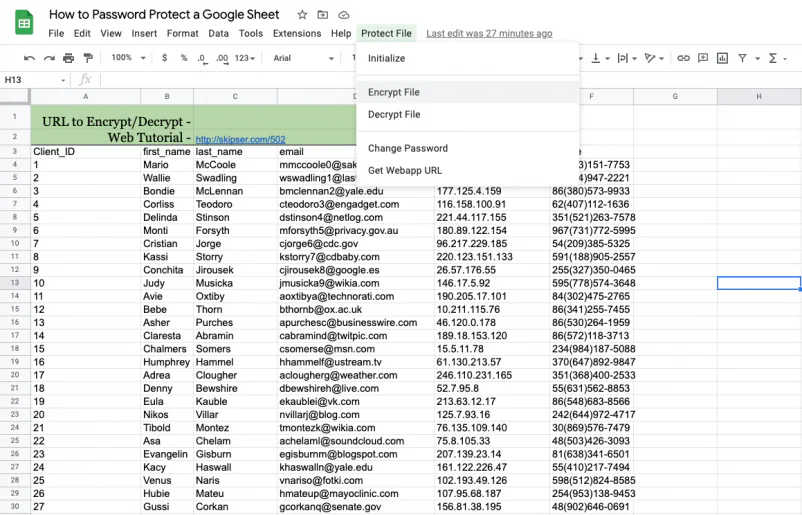Image resolution: width=802 pixels, height=515 pixels.
Task: Click the text rotation icon
Action: [x=650, y=58]
